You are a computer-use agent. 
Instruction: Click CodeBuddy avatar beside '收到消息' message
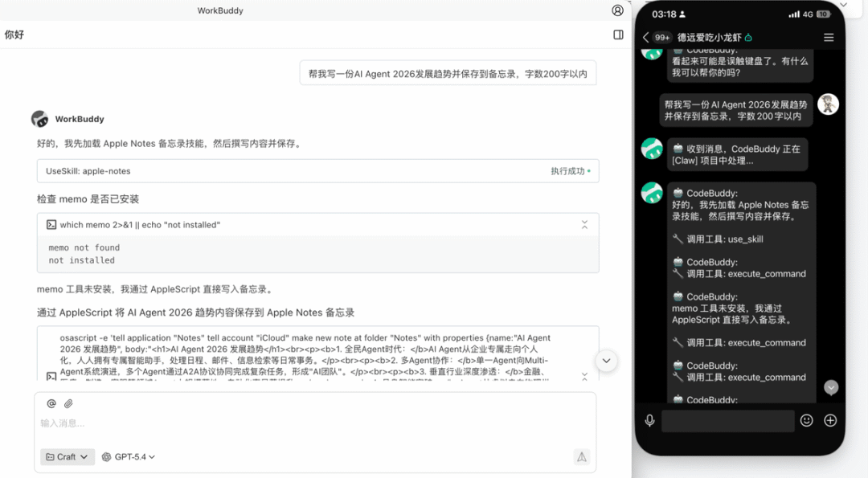[x=652, y=149]
